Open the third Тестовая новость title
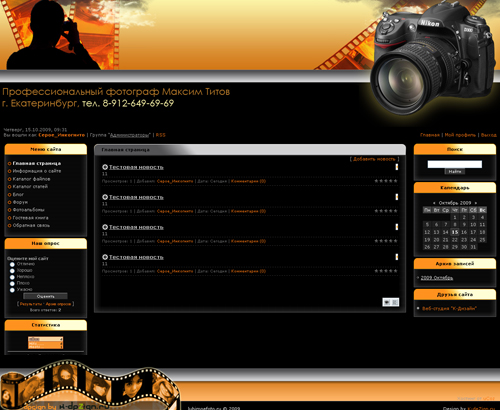Screen dimensions: 500x410 coord(136,227)
